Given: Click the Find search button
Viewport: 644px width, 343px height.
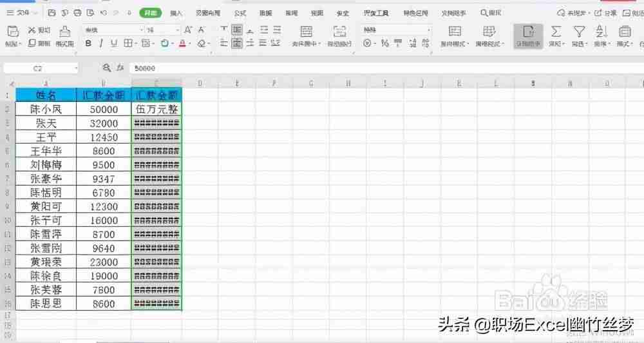Looking at the screenshot, I should click(x=491, y=13).
